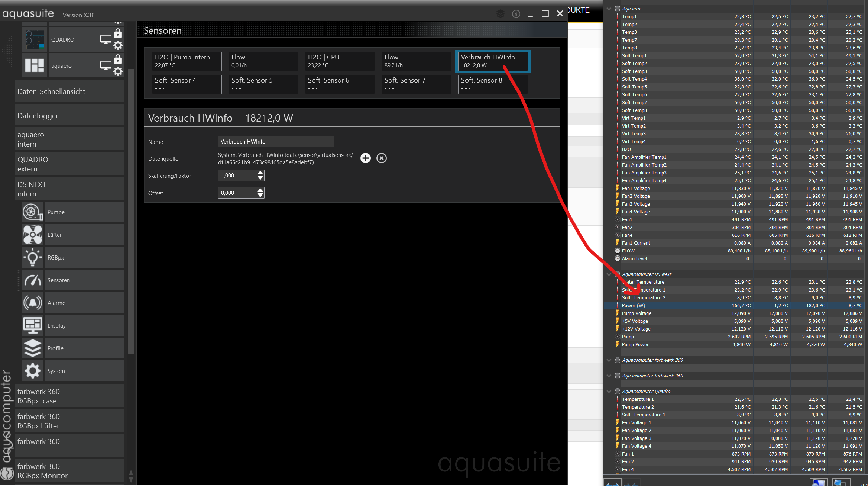
Task: Select the RGBpx light bulb icon
Action: (x=33, y=258)
